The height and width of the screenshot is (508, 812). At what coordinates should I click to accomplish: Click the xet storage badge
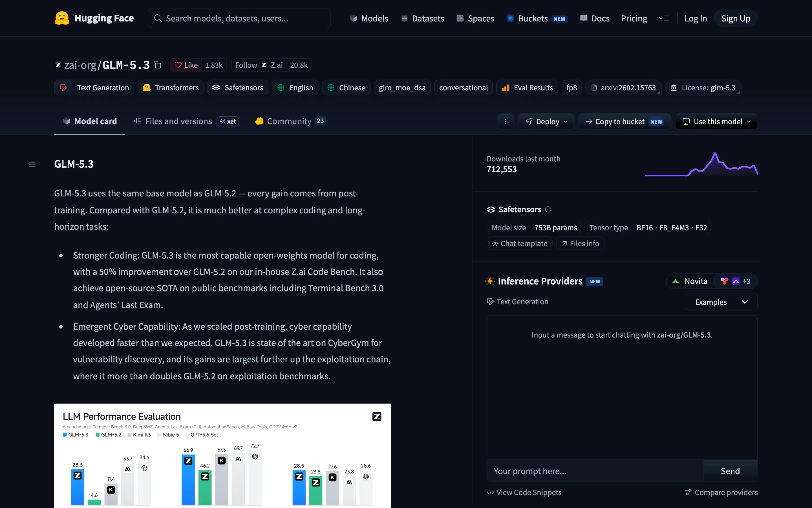tap(228, 121)
